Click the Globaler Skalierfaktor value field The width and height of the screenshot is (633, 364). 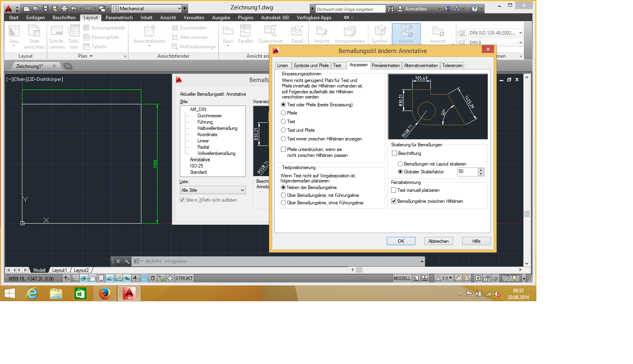[x=467, y=172]
